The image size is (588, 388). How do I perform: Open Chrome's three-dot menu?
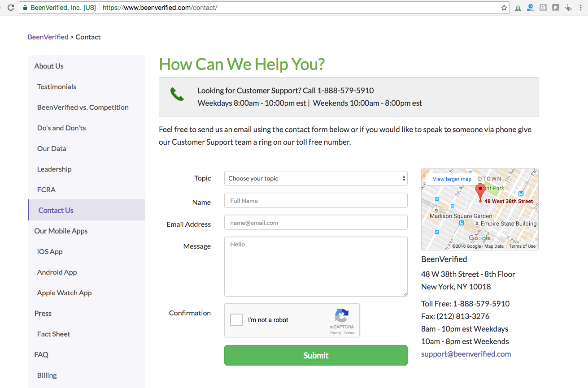581,8
